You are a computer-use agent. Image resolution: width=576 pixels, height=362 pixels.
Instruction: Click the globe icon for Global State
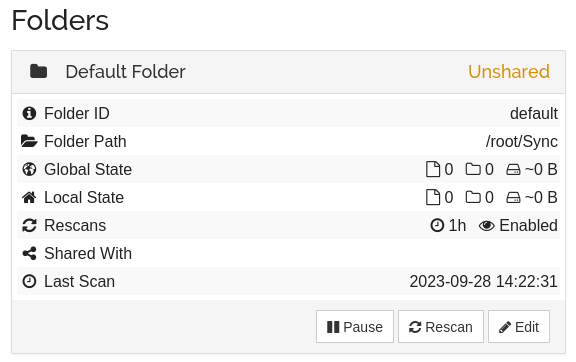click(x=29, y=169)
